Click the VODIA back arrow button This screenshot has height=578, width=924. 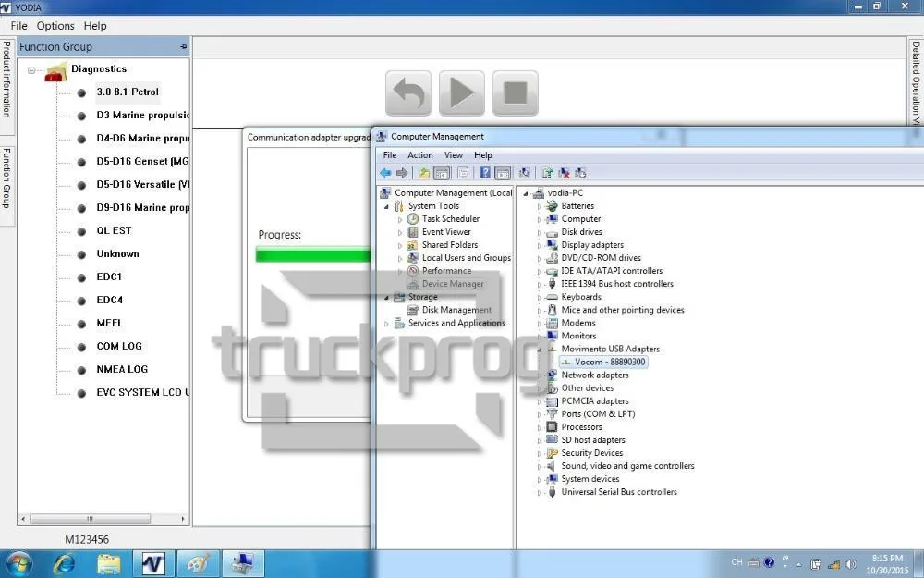pyautogui.click(x=407, y=93)
